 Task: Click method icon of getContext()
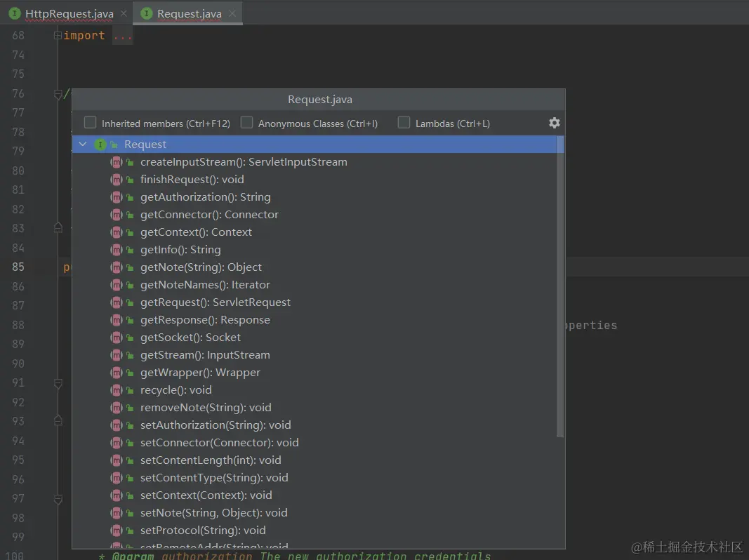(x=117, y=232)
